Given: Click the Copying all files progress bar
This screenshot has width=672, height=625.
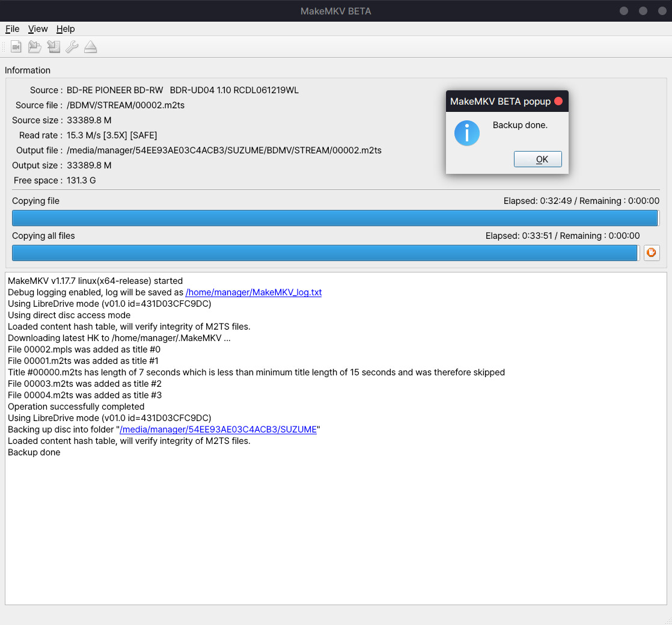Looking at the screenshot, I should [325, 253].
